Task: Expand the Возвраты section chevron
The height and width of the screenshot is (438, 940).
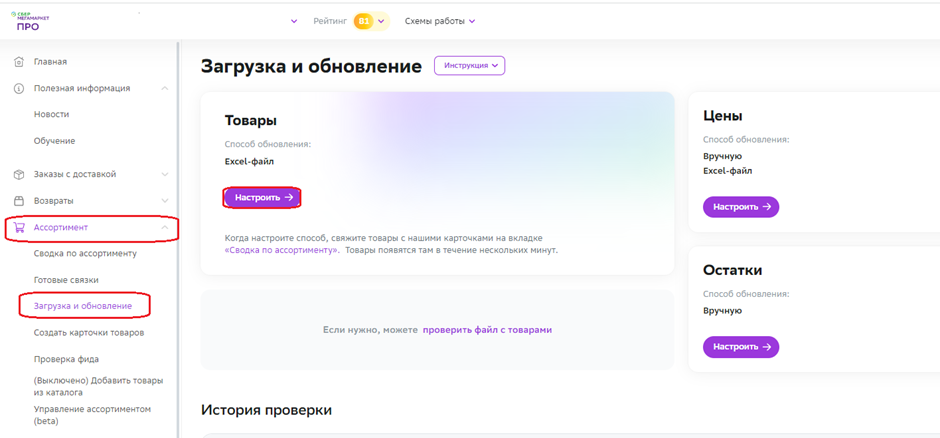Action: [x=165, y=200]
